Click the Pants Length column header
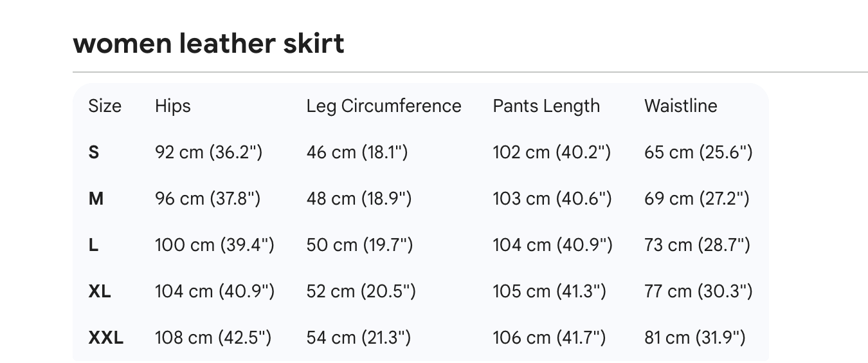 pyautogui.click(x=546, y=106)
